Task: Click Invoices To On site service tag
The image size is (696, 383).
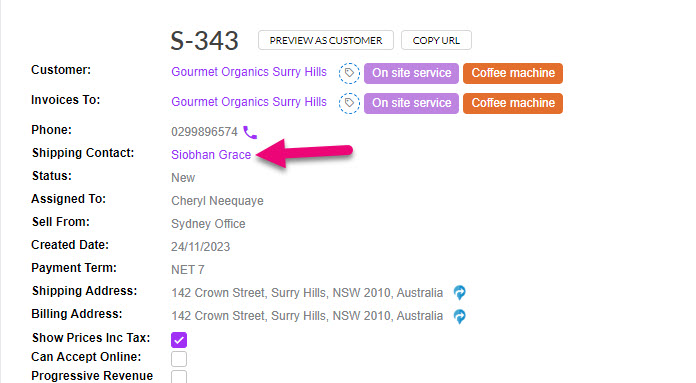Action: point(411,103)
